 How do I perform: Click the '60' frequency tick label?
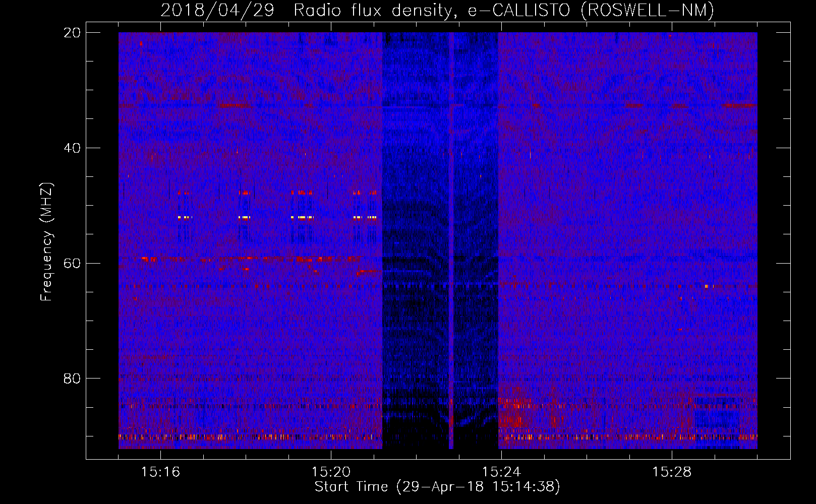[72, 263]
